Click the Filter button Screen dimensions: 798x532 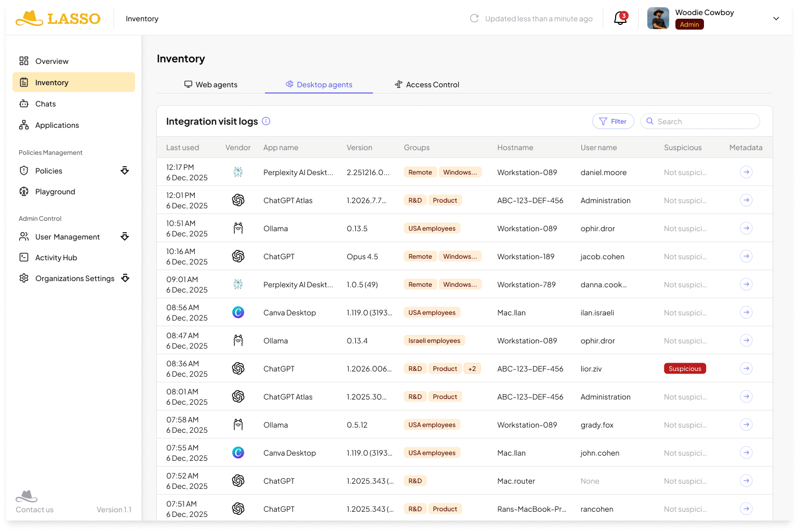point(613,121)
